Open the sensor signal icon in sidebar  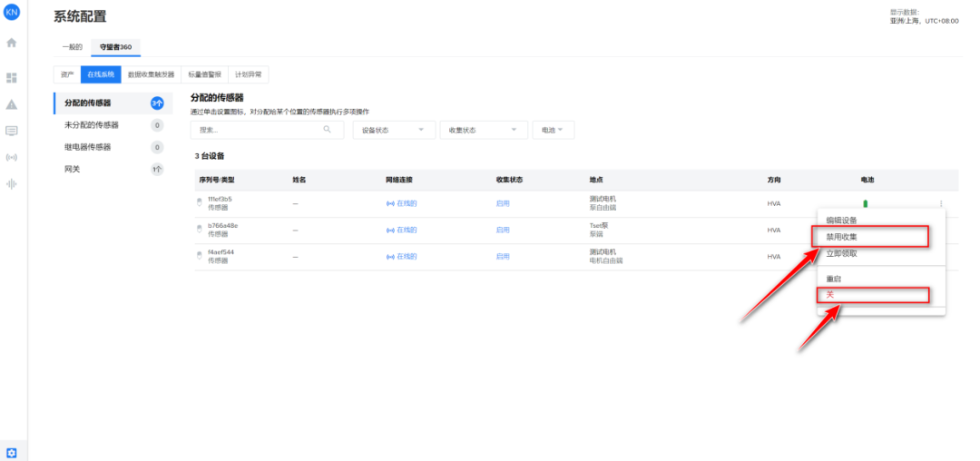coord(11,157)
